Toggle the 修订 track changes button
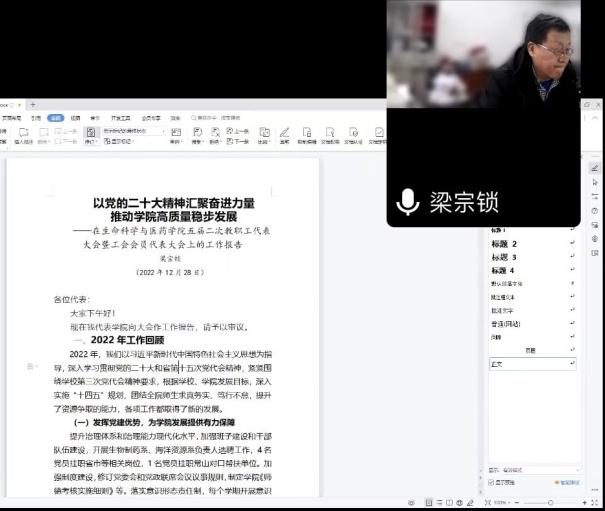Screen dimensions: 605x511 coord(91,136)
